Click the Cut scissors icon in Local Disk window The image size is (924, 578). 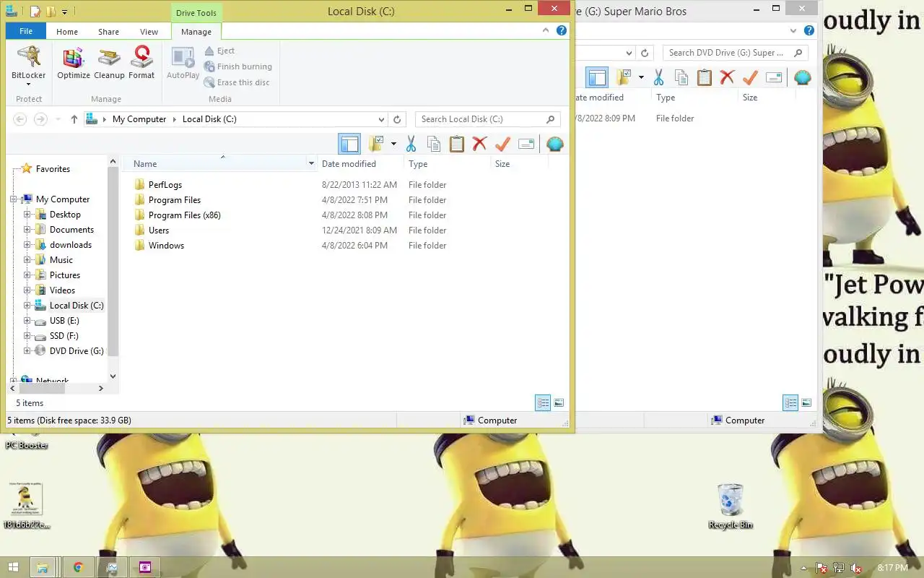coord(411,144)
